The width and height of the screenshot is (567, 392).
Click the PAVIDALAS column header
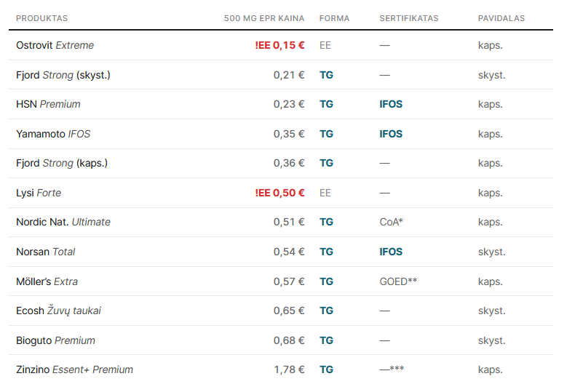pos(501,18)
